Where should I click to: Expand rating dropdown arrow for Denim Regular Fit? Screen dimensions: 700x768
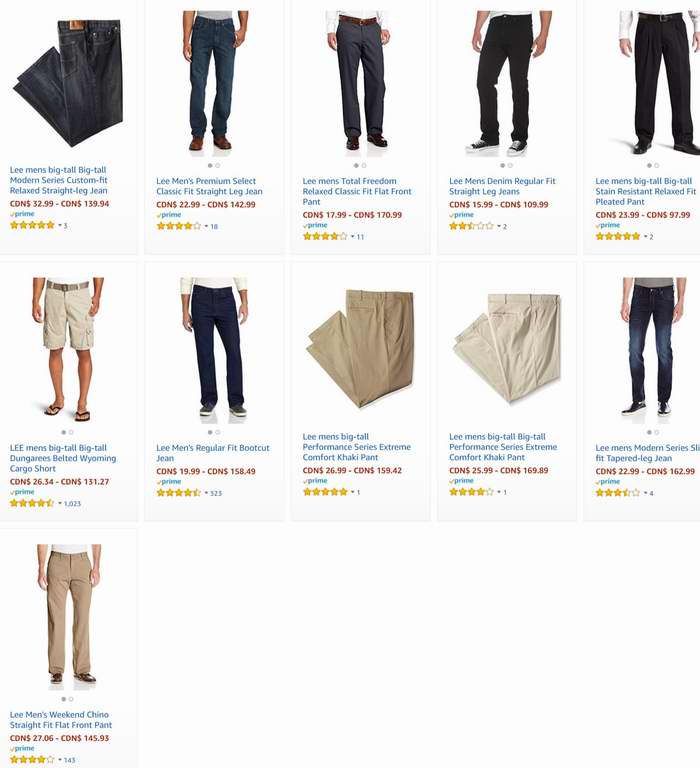click(x=499, y=226)
